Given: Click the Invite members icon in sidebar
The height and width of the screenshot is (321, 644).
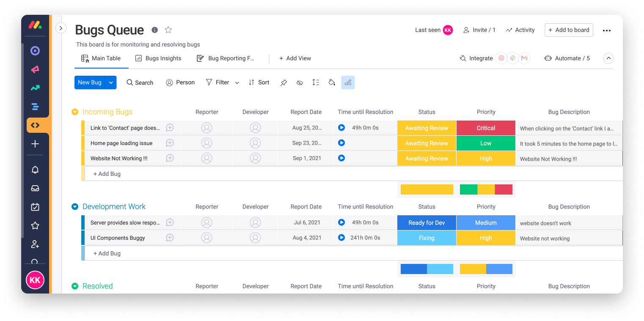Looking at the screenshot, I should click(x=35, y=244).
